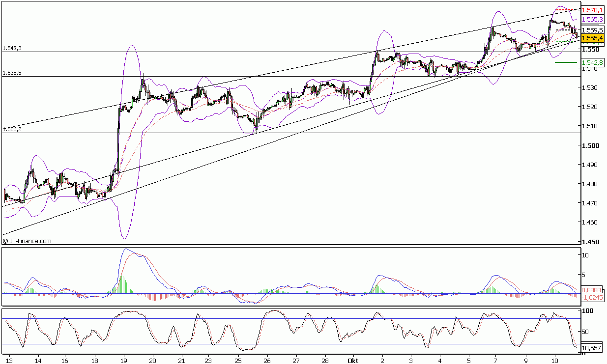Select the Okt month marker on time axis
This screenshot has width=607, height=364.
353,360
